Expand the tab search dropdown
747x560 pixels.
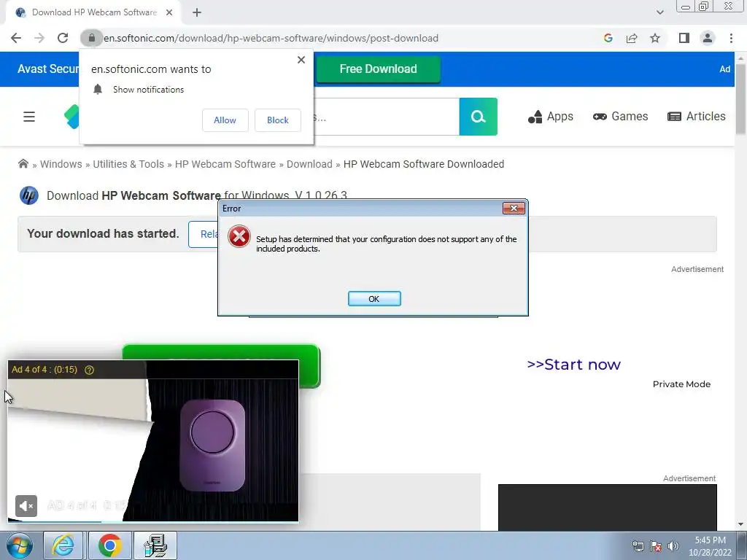coord(659,12)
